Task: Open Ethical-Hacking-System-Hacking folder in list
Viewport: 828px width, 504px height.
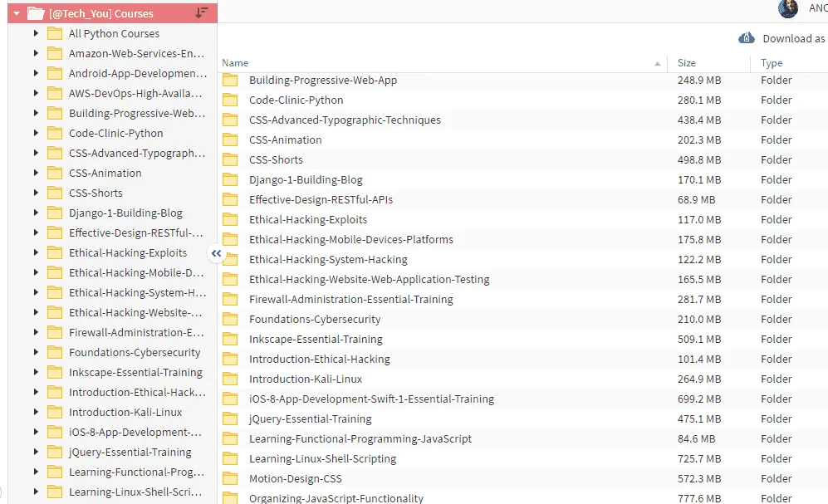Action: pyautogui.click(x=328, y=260)
